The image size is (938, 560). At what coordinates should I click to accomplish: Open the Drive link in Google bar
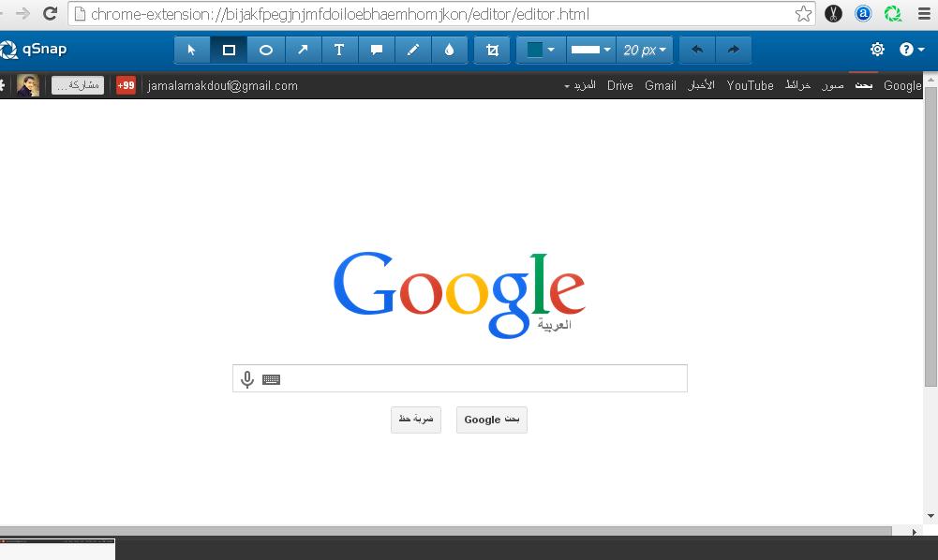coord(619,85)
